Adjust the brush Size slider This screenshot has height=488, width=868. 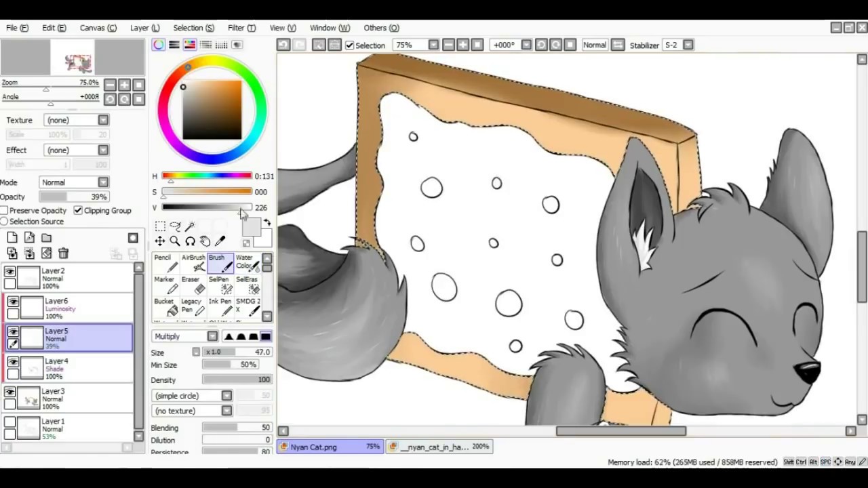point(237,352)
